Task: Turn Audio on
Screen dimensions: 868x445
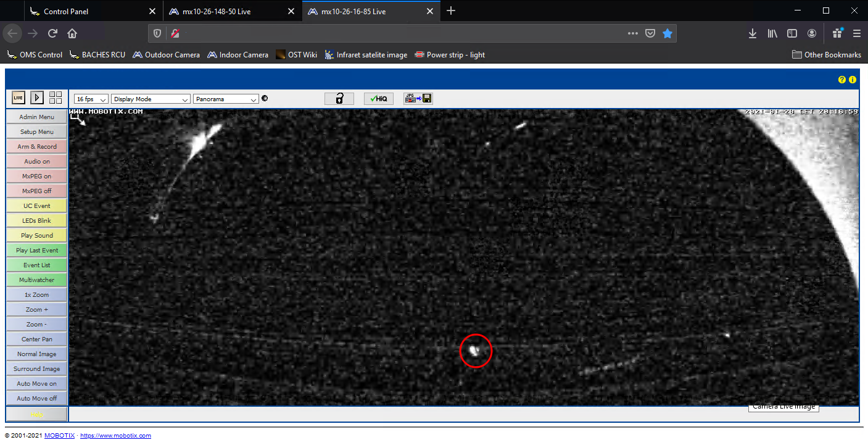Action: [37, 162]
